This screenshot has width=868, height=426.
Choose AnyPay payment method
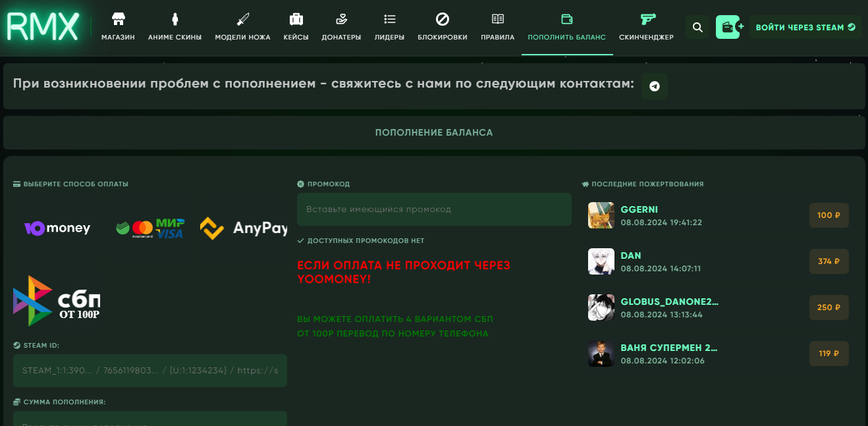(x=244, y=228)
